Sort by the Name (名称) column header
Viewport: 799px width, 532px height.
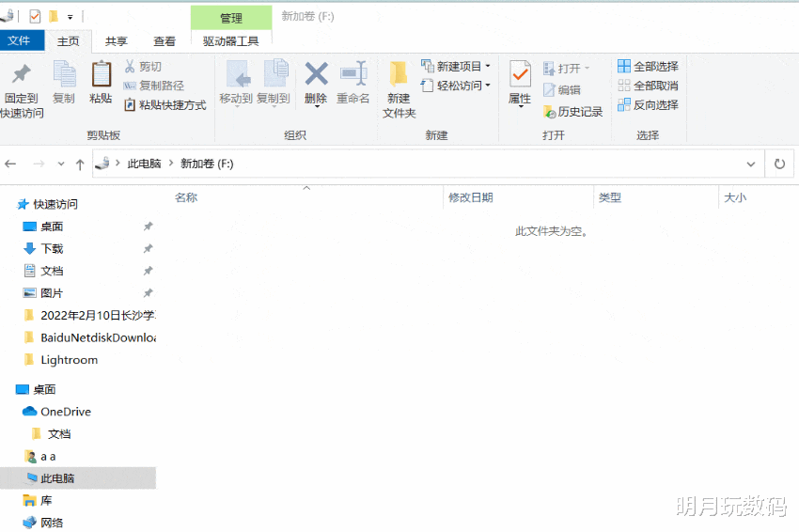(186, 197)
